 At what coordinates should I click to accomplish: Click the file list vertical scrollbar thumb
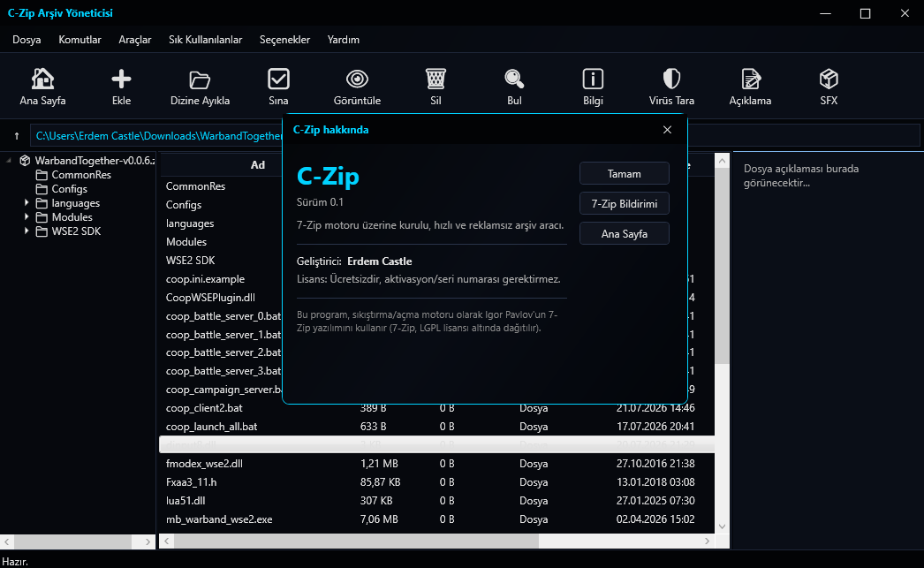pos(722,265)
